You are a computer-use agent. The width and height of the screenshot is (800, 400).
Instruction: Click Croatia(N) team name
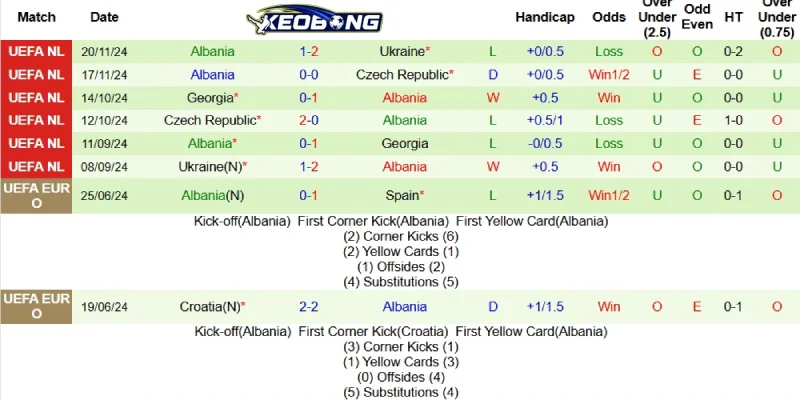pos(212,307)
